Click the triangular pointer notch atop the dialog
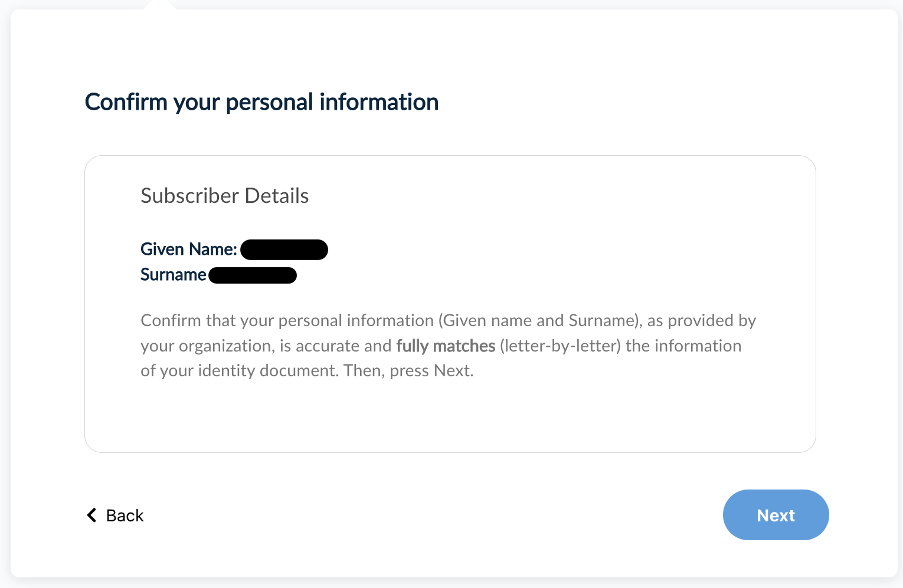 [x=160, y=5]
